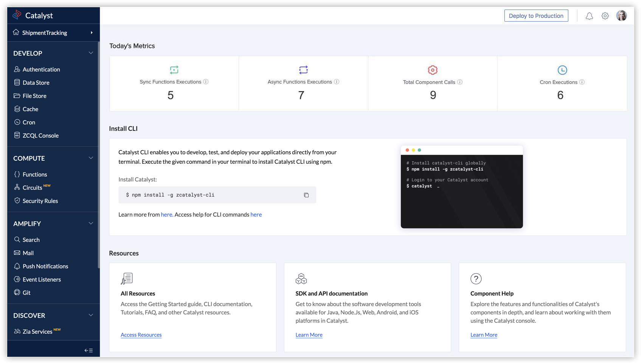641x364 pixels.
Task: Click the Cron Executions clock icon
Action: pos(562,70)
